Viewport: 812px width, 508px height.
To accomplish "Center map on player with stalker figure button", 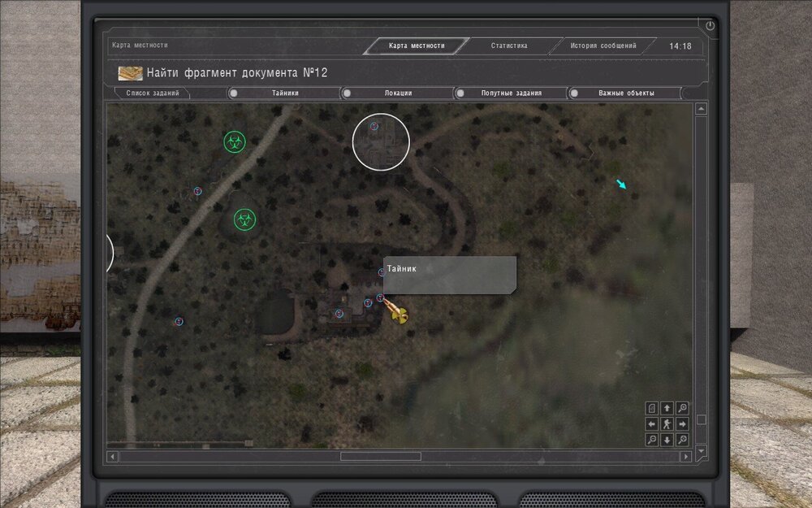I will tap(667, 424).
